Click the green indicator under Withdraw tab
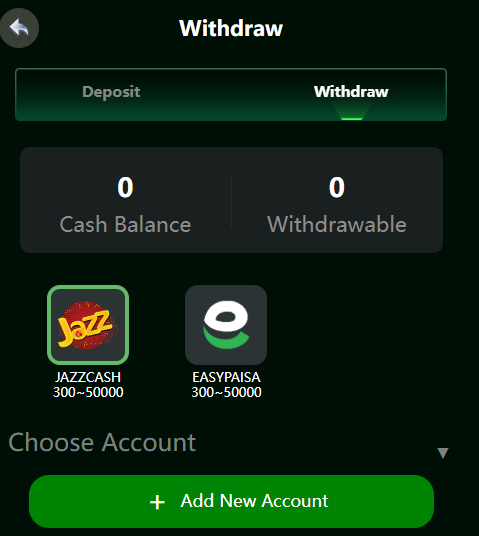Screen dimensions: 479x536 coord(351,119)
